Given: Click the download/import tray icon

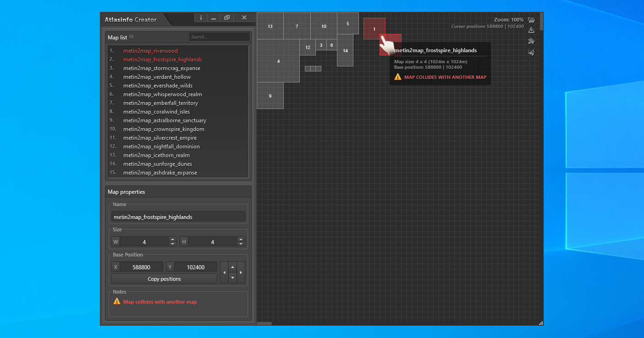Looking at the screenshot, I should point(531,30).
